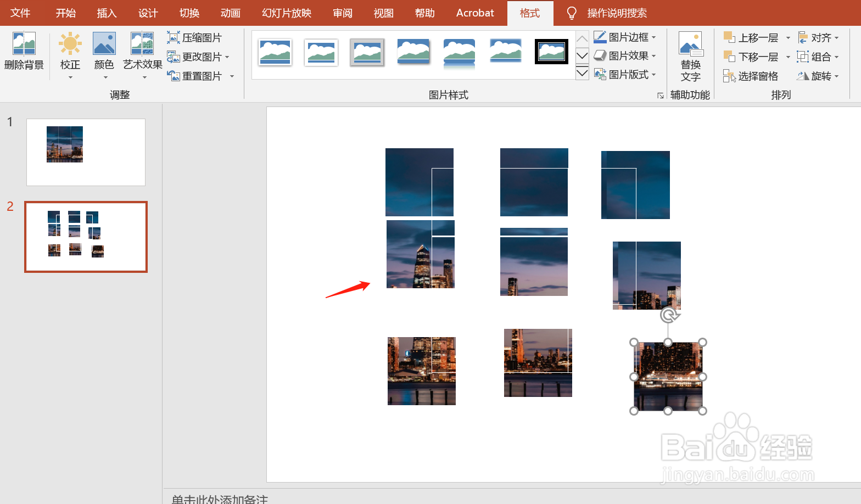Open the Color (颜色) picture icon
Screen dimensions: 861x504
tap(104, 43)
